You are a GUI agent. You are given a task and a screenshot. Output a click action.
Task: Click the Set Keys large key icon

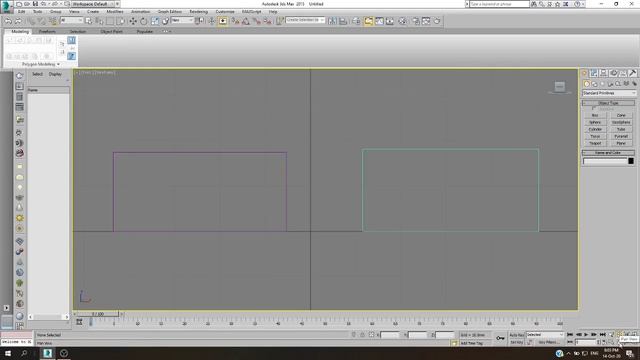(x=500, y=338)
